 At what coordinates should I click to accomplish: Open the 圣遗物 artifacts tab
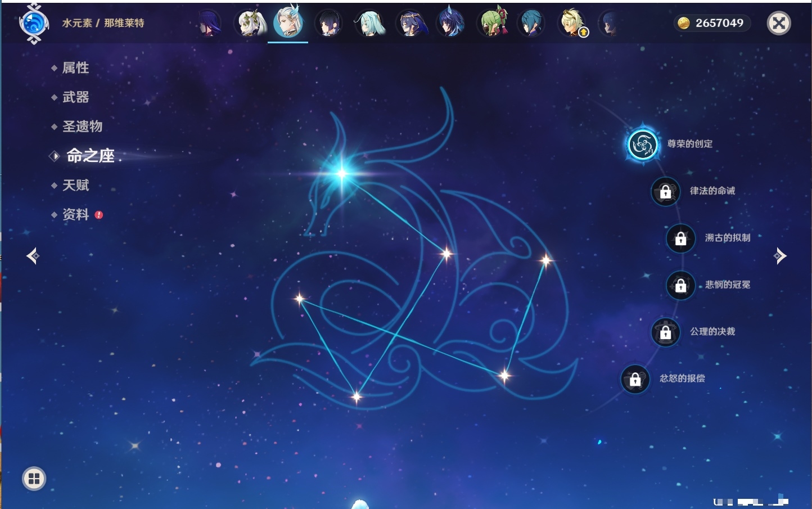[82, 127]
